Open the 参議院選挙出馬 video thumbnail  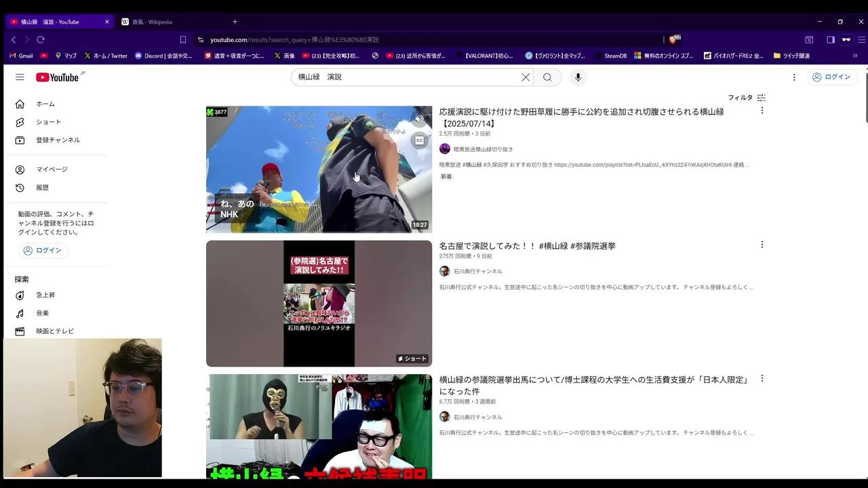(319, 427)
